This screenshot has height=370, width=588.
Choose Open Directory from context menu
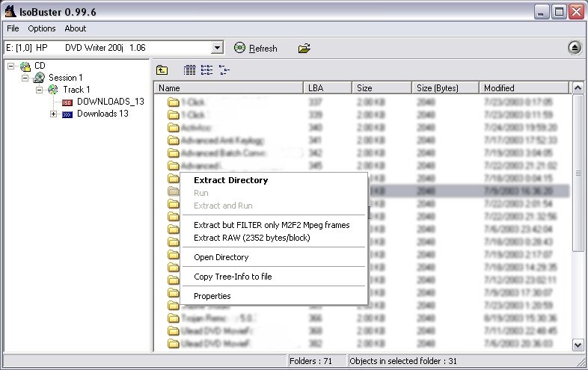pos(221,258)
